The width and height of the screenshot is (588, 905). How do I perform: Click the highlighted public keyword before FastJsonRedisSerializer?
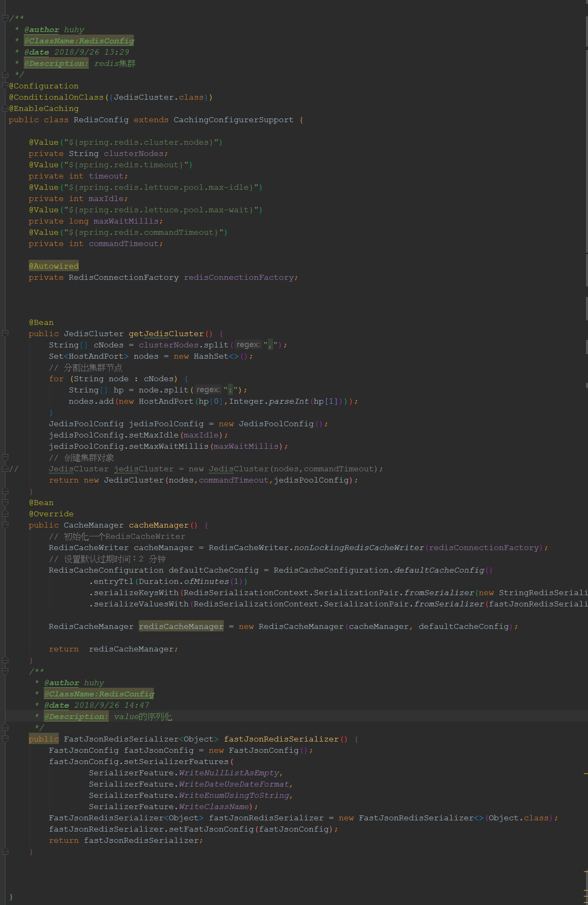44,739
